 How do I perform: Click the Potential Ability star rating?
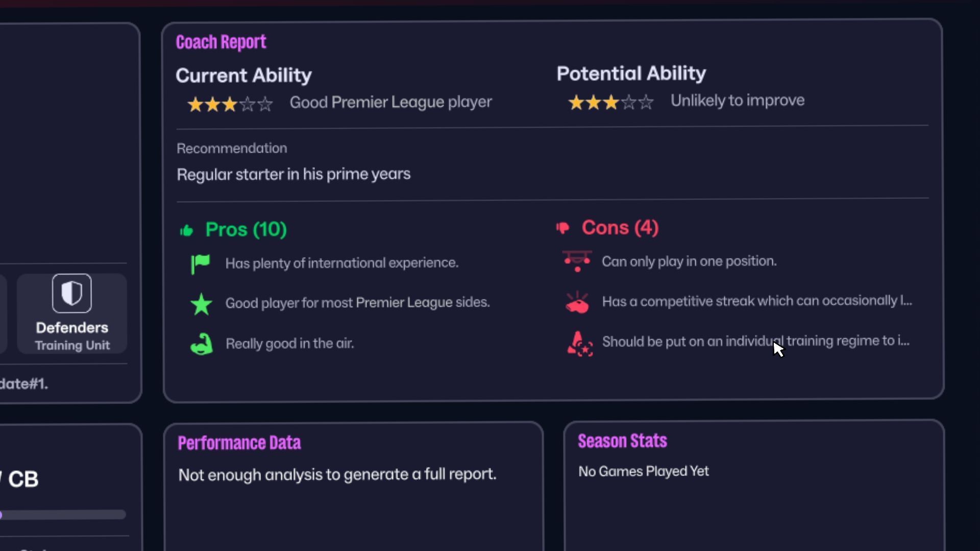[x=610, y=103]
